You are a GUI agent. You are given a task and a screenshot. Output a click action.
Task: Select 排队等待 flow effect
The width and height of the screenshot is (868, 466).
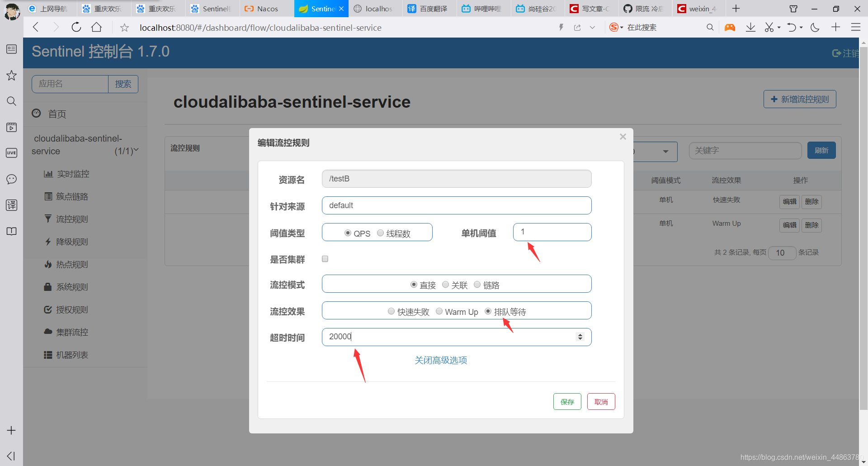pos(488,311)
